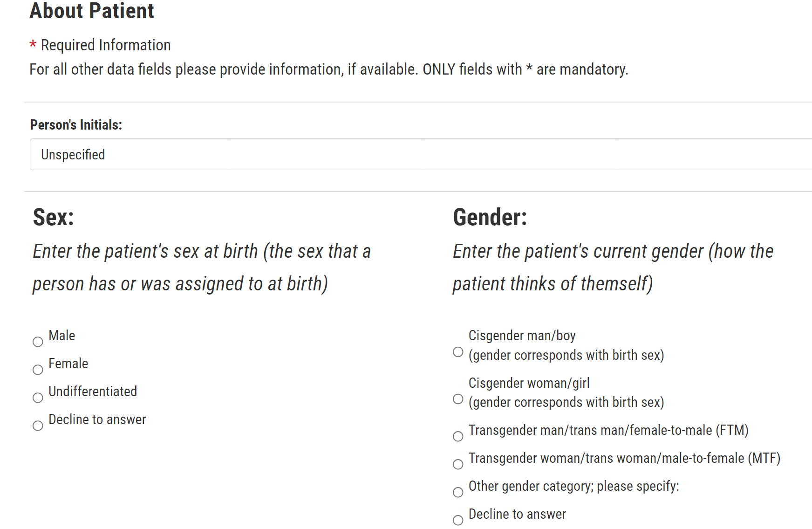This screenshot has width=812, height=529.
Task: Select Decline to answer under Sex
Action: pos(38,426)
